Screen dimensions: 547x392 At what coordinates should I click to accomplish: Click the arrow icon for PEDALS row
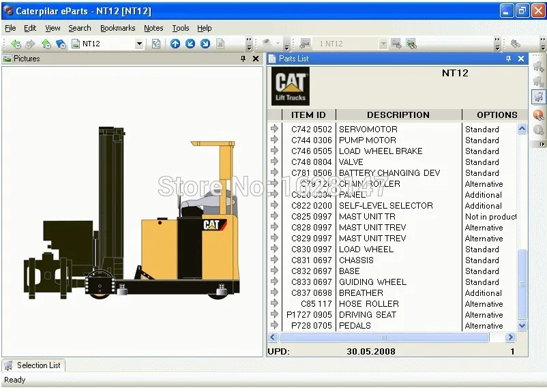(274, 325)
